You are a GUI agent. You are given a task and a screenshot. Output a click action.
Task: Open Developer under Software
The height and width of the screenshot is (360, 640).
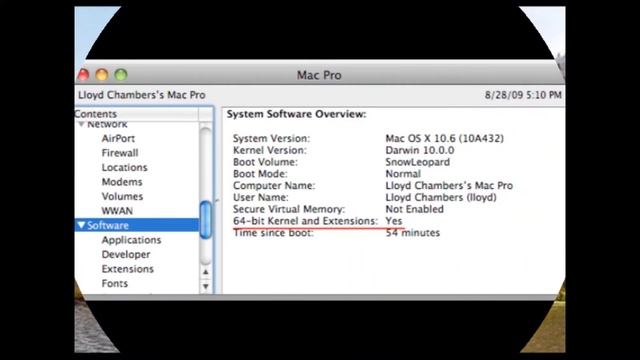pos(126,254)
